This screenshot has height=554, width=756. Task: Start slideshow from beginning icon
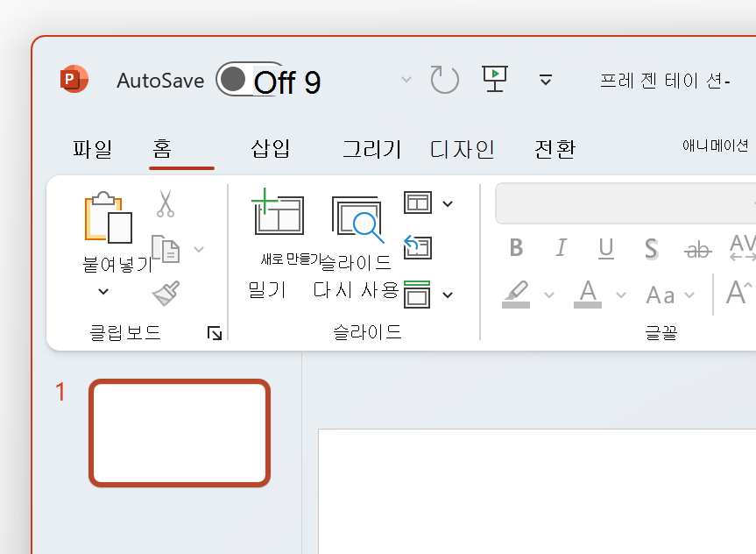click(495, 79)
